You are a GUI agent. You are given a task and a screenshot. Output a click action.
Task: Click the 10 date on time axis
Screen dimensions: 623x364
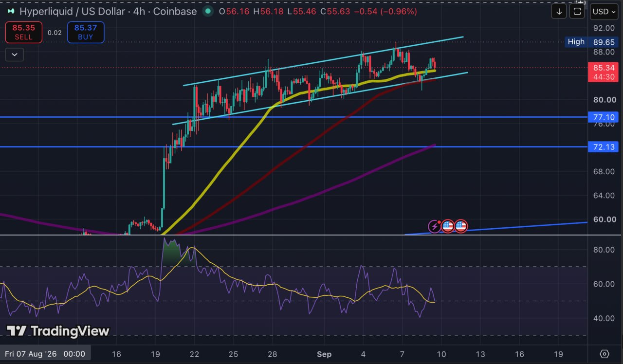tap(441, 354)
